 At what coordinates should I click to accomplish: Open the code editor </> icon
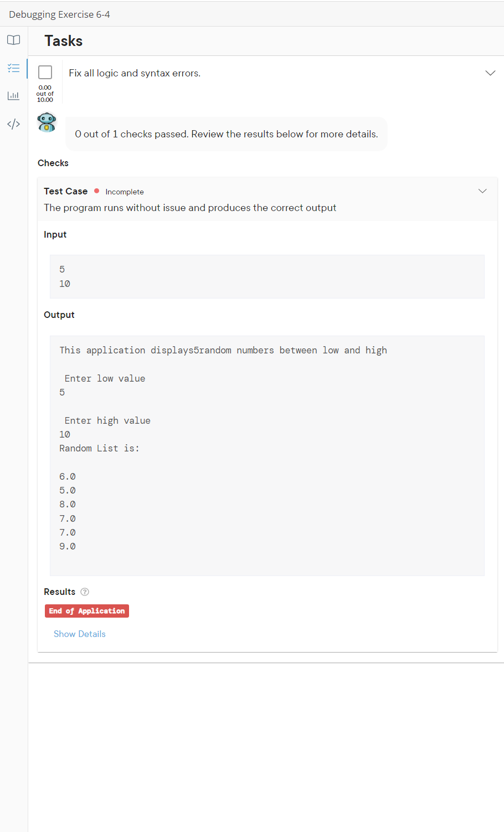(13, 124)
